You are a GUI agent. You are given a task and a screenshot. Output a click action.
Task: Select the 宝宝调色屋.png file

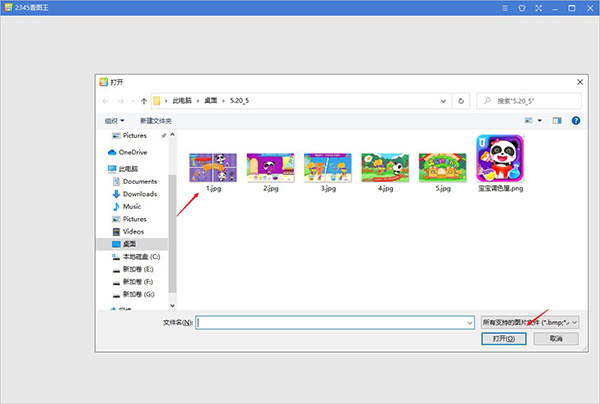(500, 163)
